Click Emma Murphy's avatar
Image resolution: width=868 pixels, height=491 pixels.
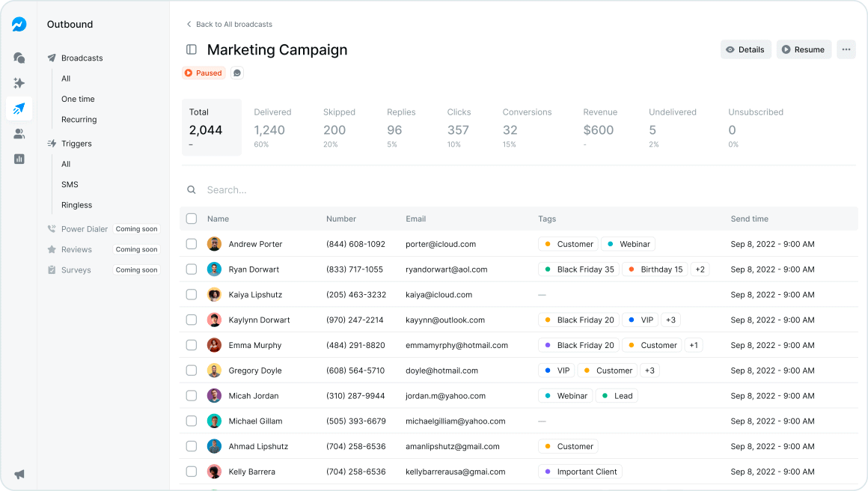(214, 345)
